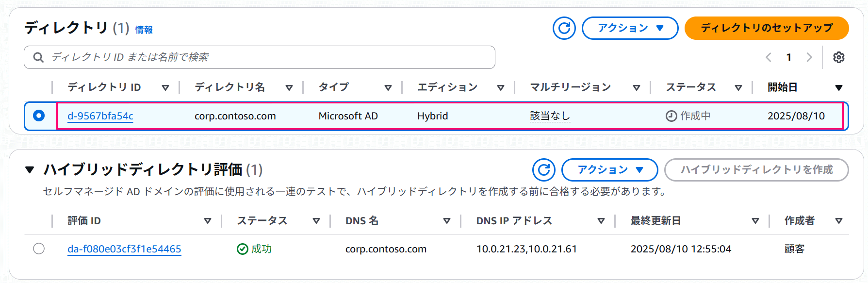This screenshot has width=868, height=283.
Task: Focus the directory search field
Action: (260, 57)
